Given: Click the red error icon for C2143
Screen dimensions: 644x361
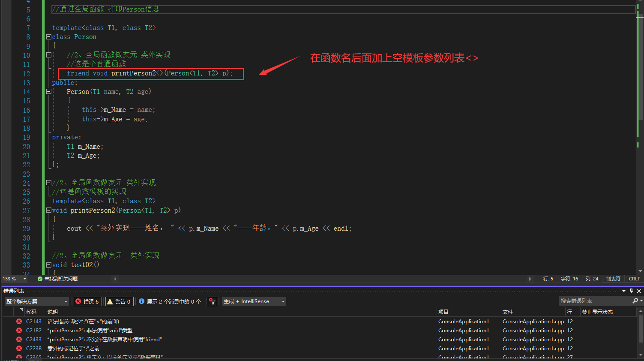Looking at the screenshot, I should [x=19, y=321].
